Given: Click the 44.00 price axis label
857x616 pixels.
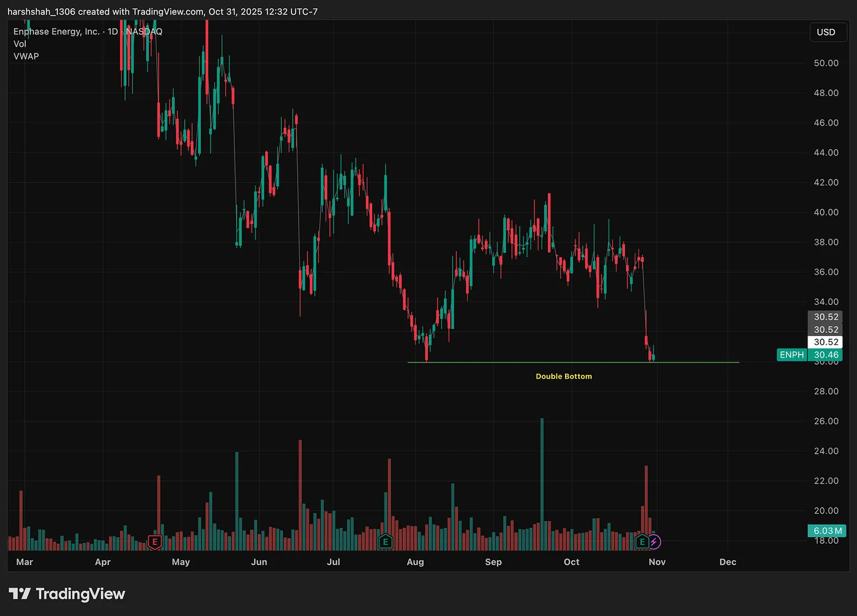Looking at the screenshot, I should 826,152.
